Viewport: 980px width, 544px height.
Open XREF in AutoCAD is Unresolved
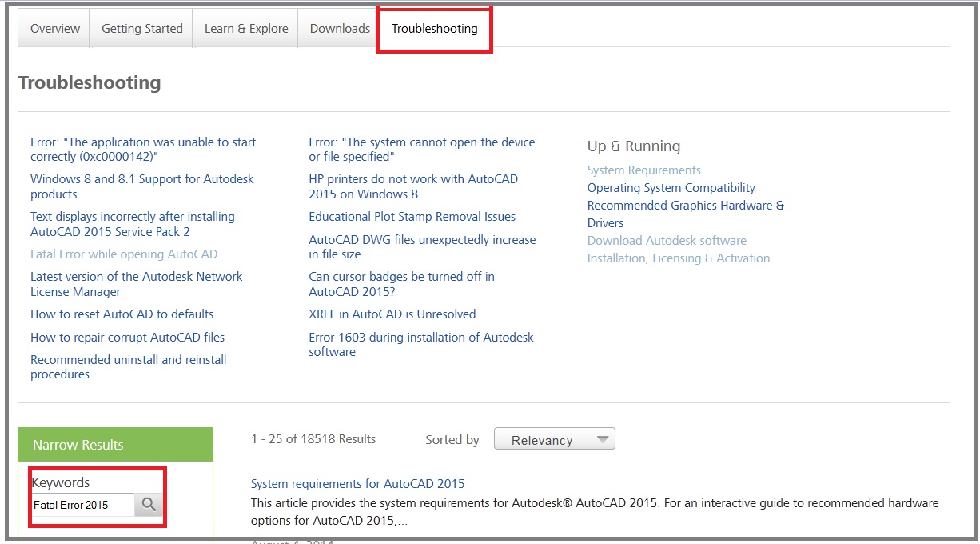tap(392, 314)
